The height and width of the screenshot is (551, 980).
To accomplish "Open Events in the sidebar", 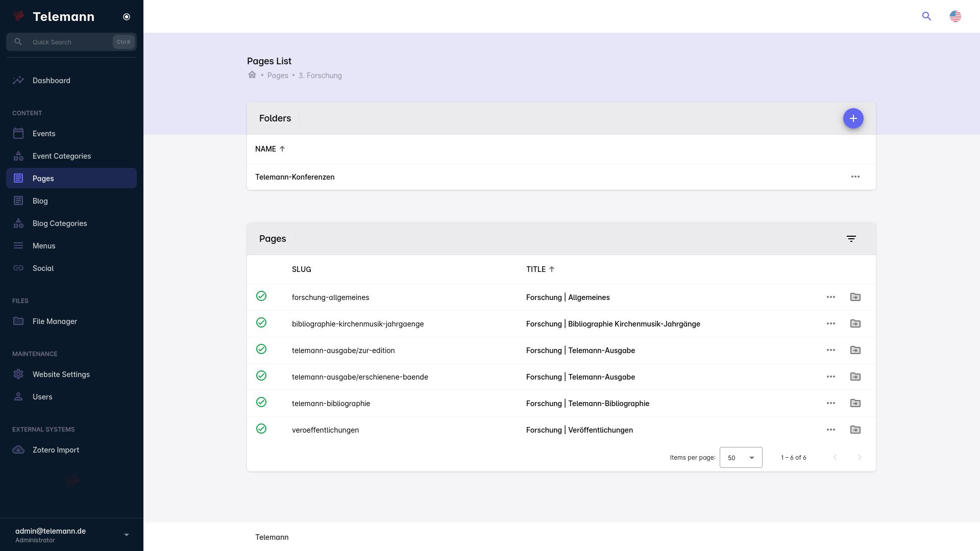I will click(44, 134).
